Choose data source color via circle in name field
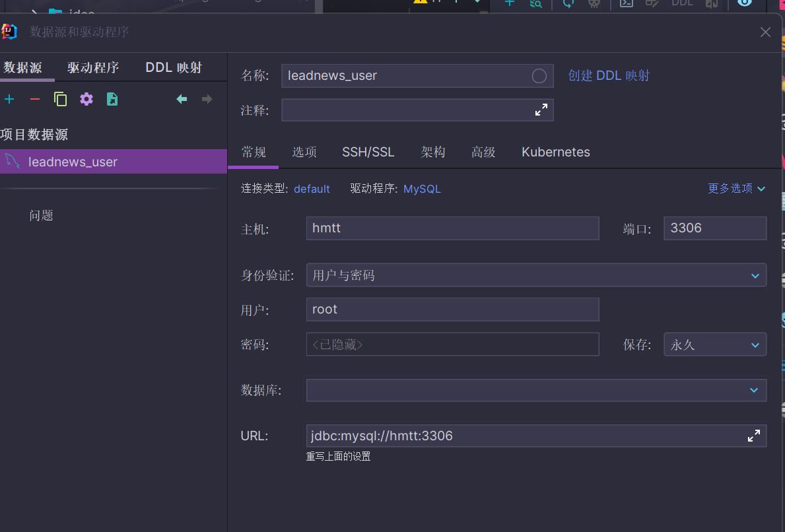This screenshot has height=532, width=785. [539, 76]
